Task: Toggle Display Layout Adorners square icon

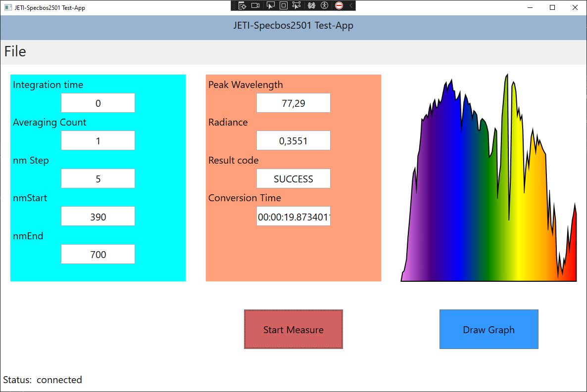Action: 284,5
